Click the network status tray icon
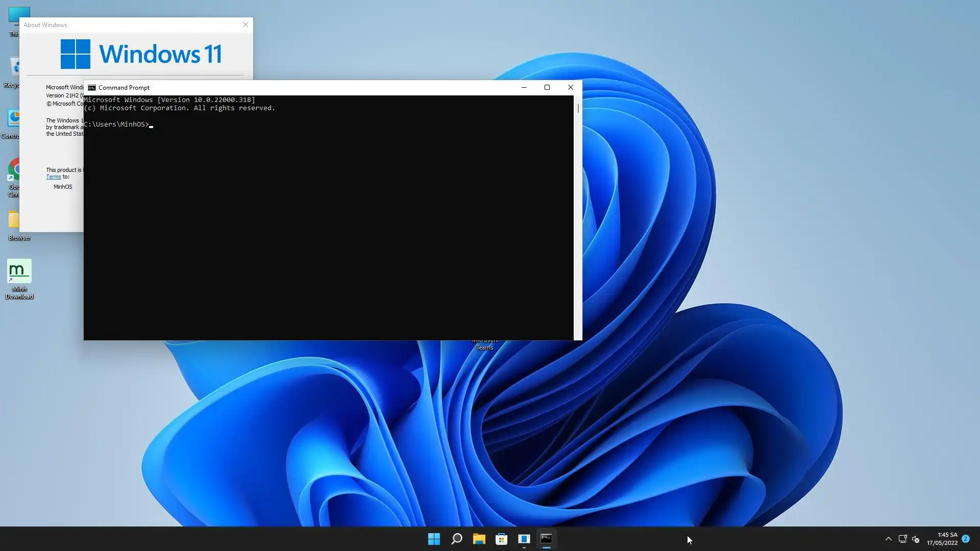980x551 pixels. pos(902,539)
